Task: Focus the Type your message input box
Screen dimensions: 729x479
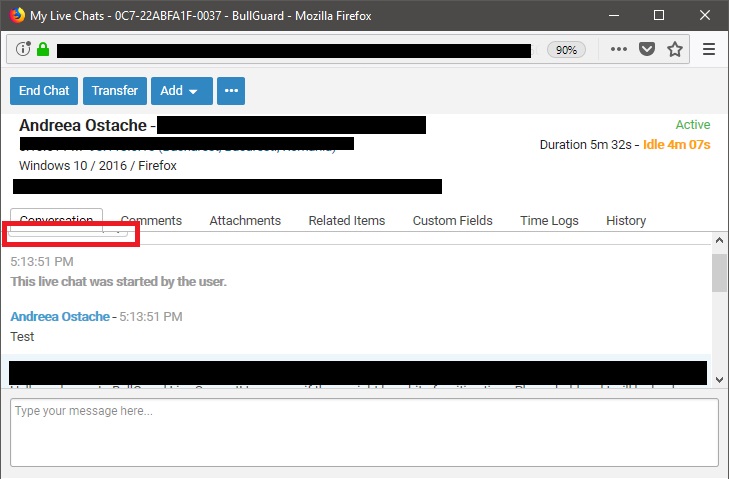Action: click(364, 432)
